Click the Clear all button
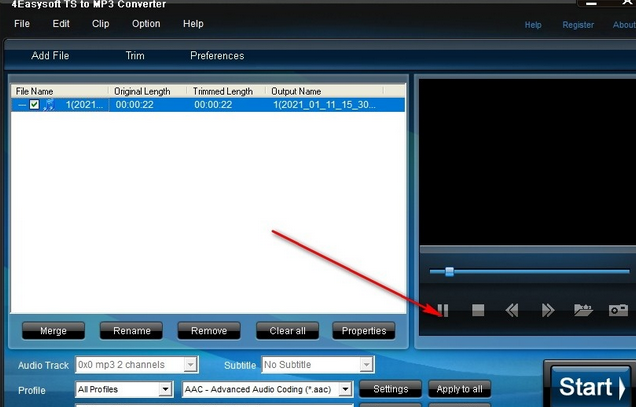The image size is (636, 407). click(287, 331)
